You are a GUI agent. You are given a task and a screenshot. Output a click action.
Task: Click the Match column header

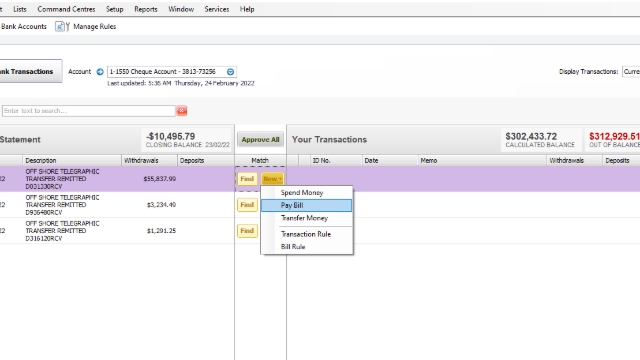point(260,160)
